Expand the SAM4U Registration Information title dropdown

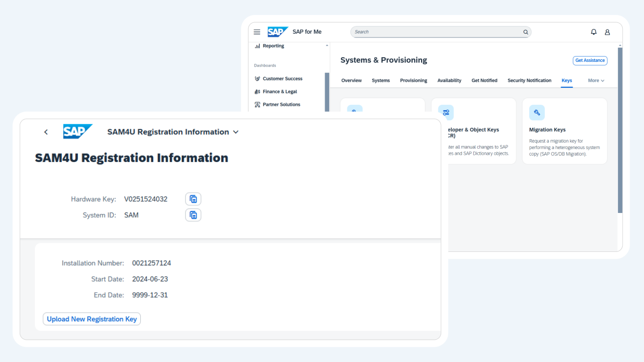click(236, 132)
